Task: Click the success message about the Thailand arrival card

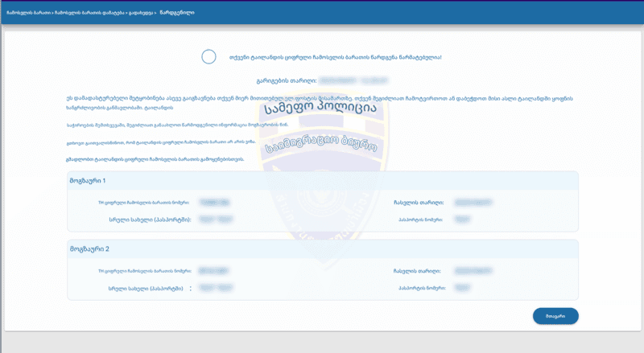Action: pos(335,57)
